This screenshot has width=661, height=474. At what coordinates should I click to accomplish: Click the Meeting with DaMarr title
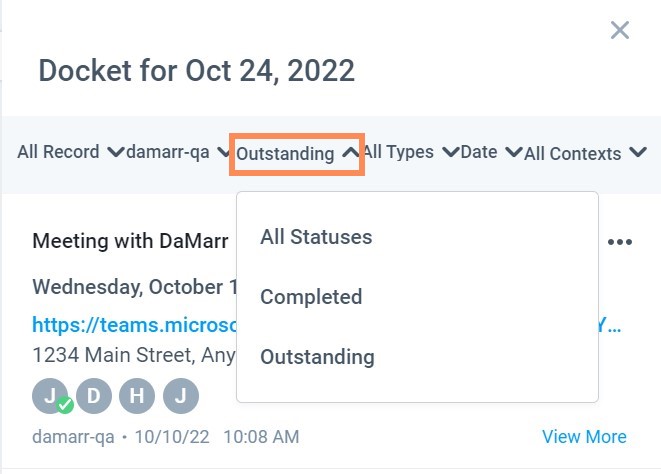[130, 241]
